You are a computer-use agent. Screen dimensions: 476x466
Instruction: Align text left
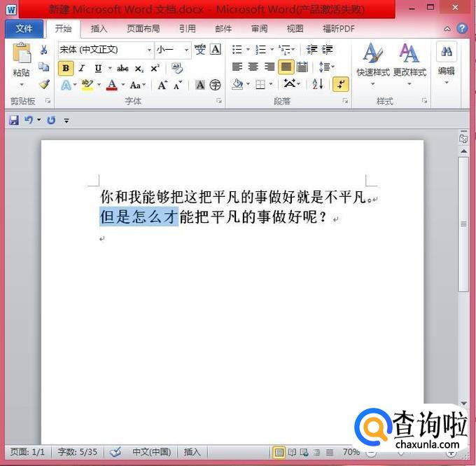[237, 67]
